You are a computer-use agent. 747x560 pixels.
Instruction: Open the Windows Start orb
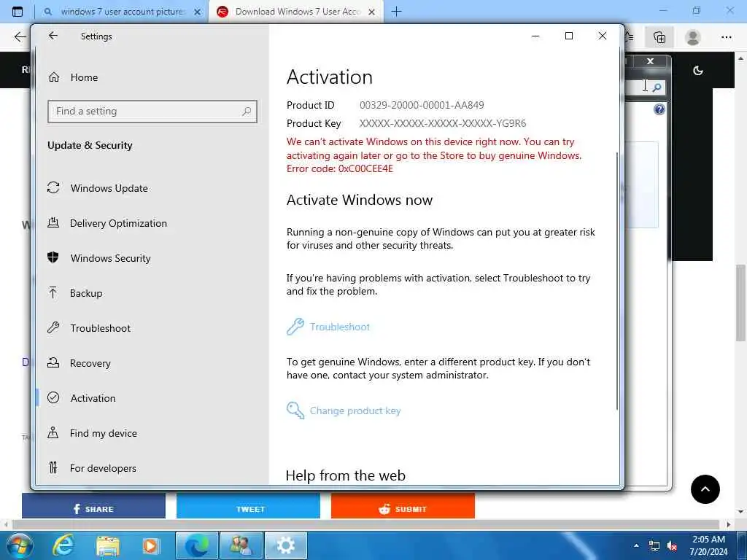pyautogui.click(x=19, y=545)
